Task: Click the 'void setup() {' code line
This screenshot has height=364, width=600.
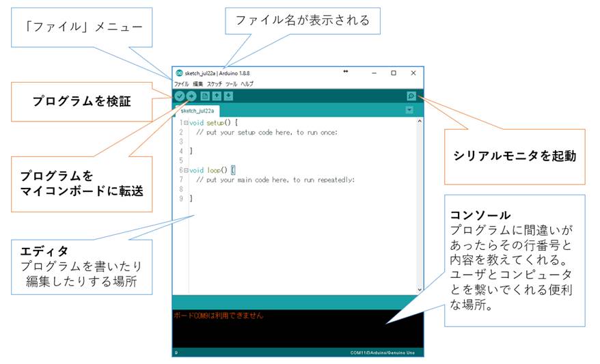Action: point(213,123)
